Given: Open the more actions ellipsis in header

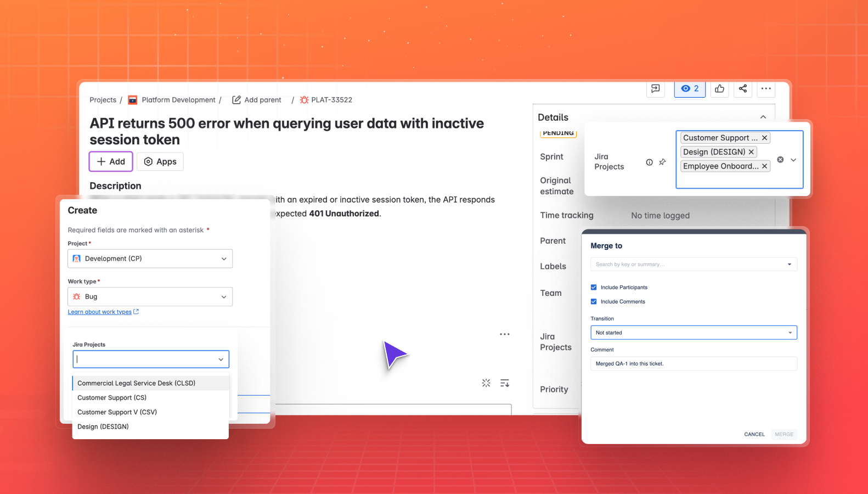Looking at the screenshot, I should tap(766, 88).
